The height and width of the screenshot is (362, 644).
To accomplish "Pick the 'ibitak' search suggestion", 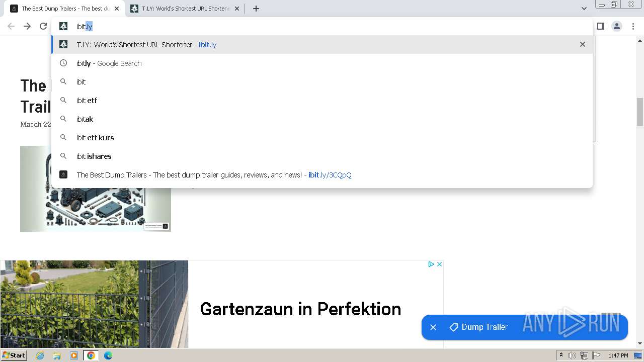I will 322,119.
